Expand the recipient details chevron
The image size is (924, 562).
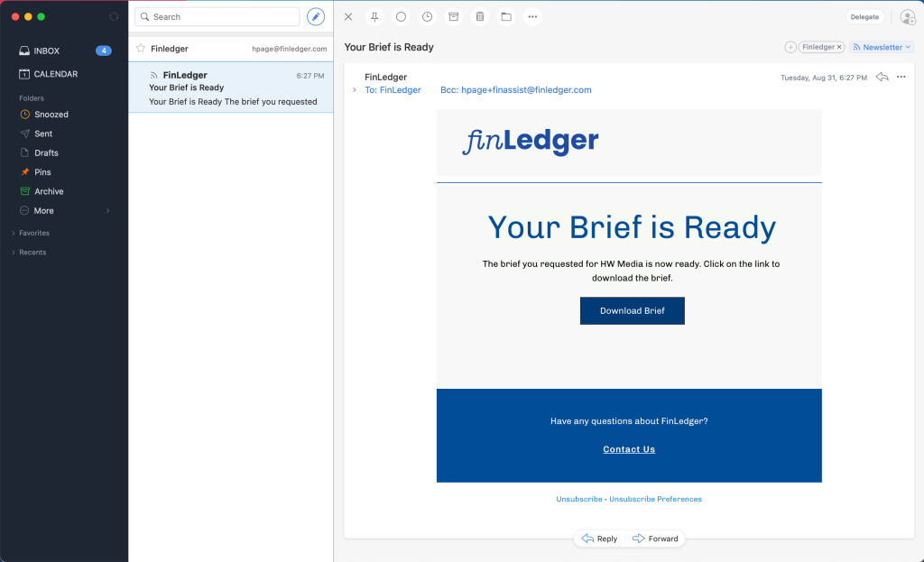tap(354, 90)
